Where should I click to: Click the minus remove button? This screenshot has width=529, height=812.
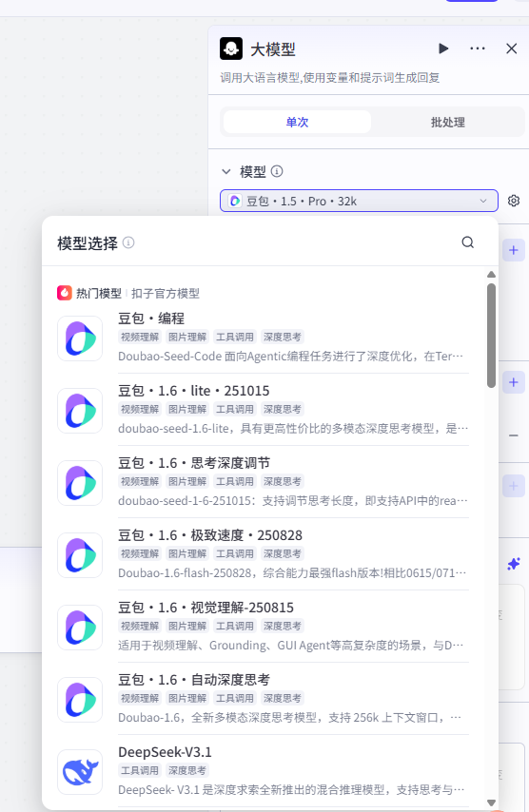514,435
